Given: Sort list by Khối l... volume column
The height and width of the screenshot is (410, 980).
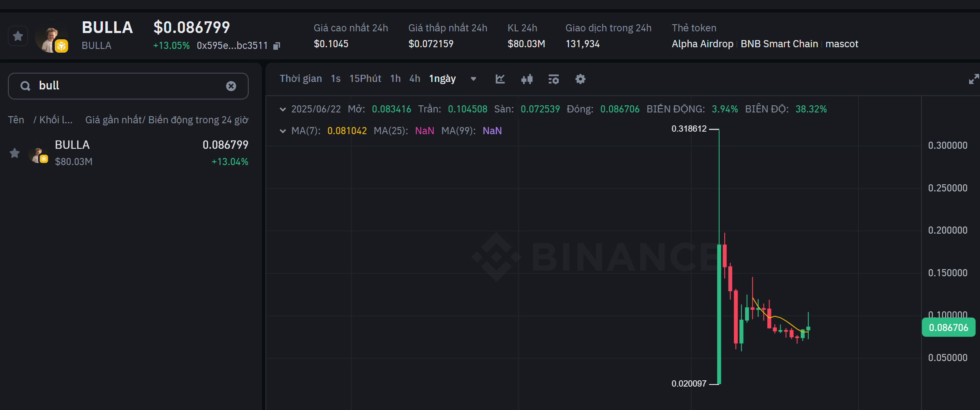Looking at the screenshot, I should coord(56,120).
